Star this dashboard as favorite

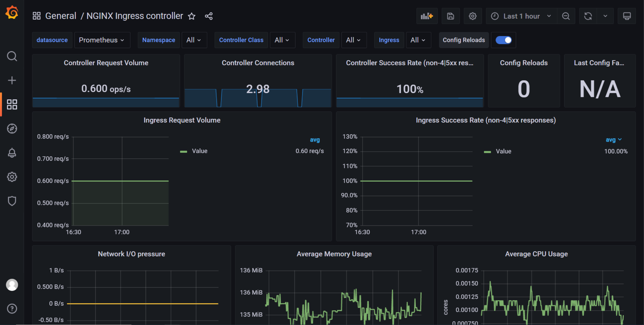(x=191, y=16)
